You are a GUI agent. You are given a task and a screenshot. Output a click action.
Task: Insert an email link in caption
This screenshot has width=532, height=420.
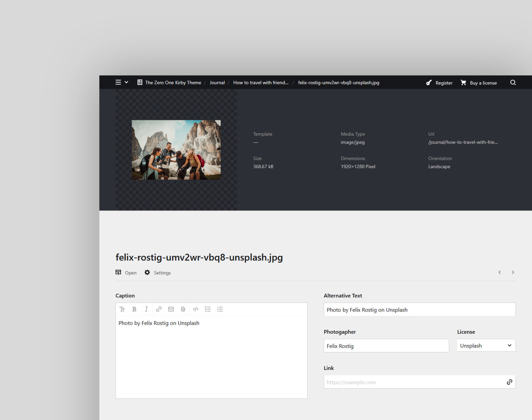click(171, 309)
